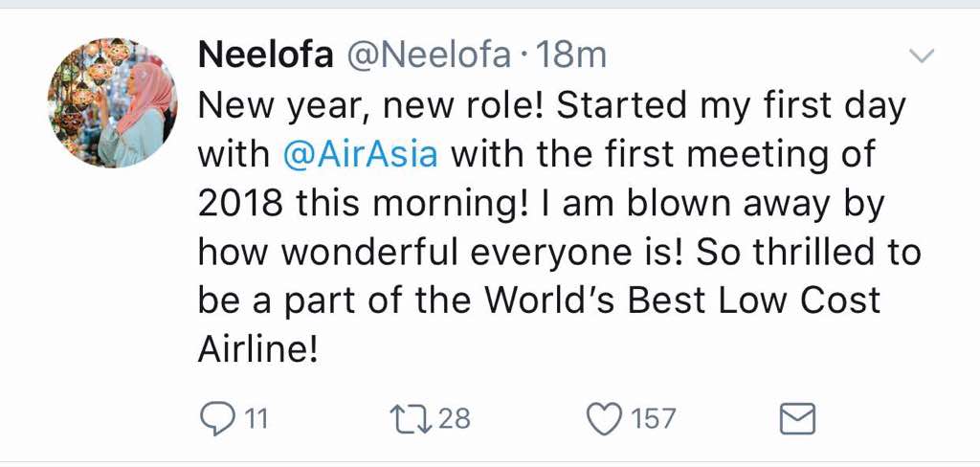Open the @AirAsia mention link
Image resolution: width=980 pixels, height=467 pixels.
[361, 154]
